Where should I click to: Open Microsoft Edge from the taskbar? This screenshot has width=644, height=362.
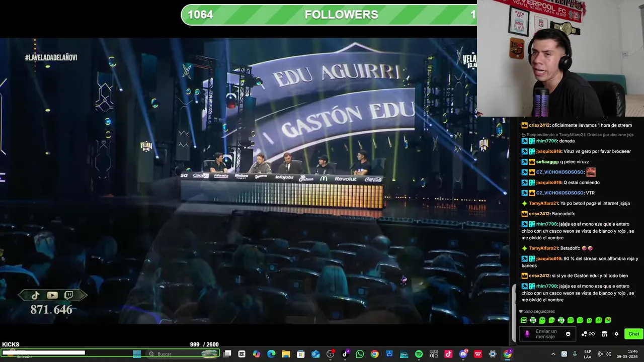click(271, 354)
